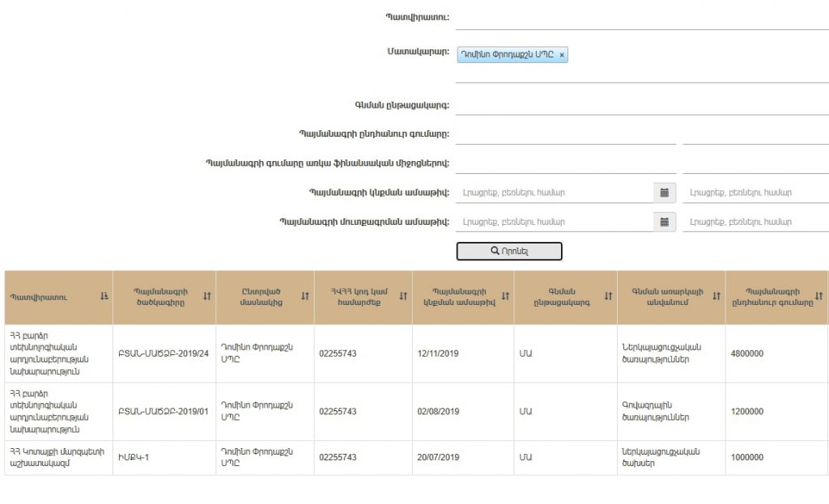The image size is (829, 504).
Task: Click sort icon in Պատվիրատու column header
Action: pos(104,297)
